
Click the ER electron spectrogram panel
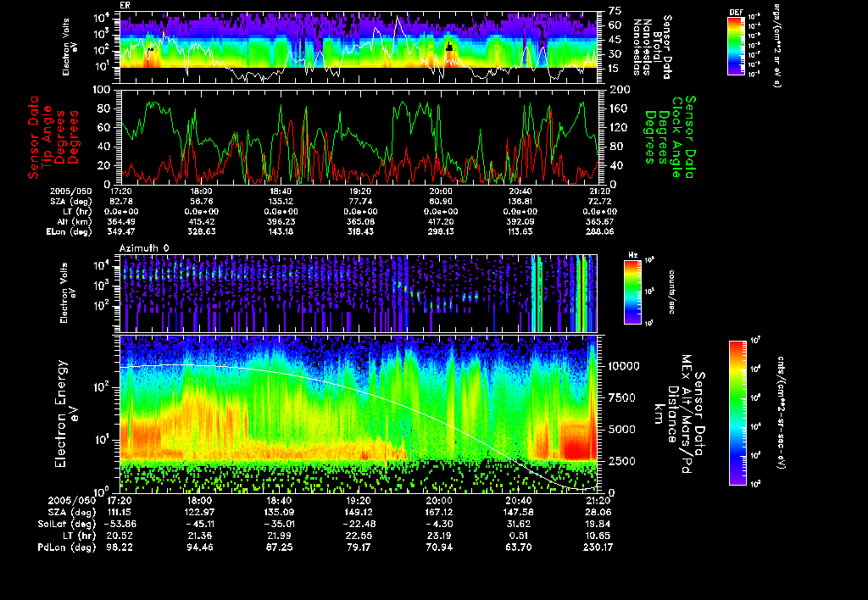359,48
